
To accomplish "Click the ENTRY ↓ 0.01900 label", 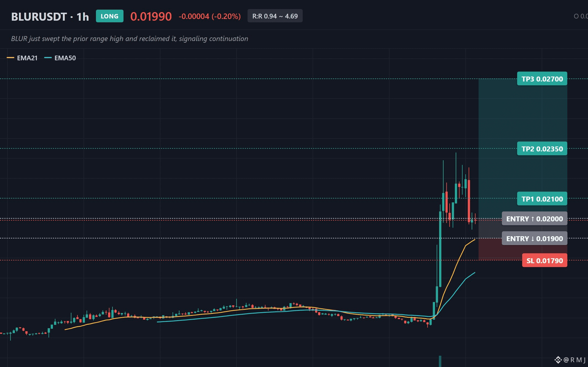I will point(534,239).
